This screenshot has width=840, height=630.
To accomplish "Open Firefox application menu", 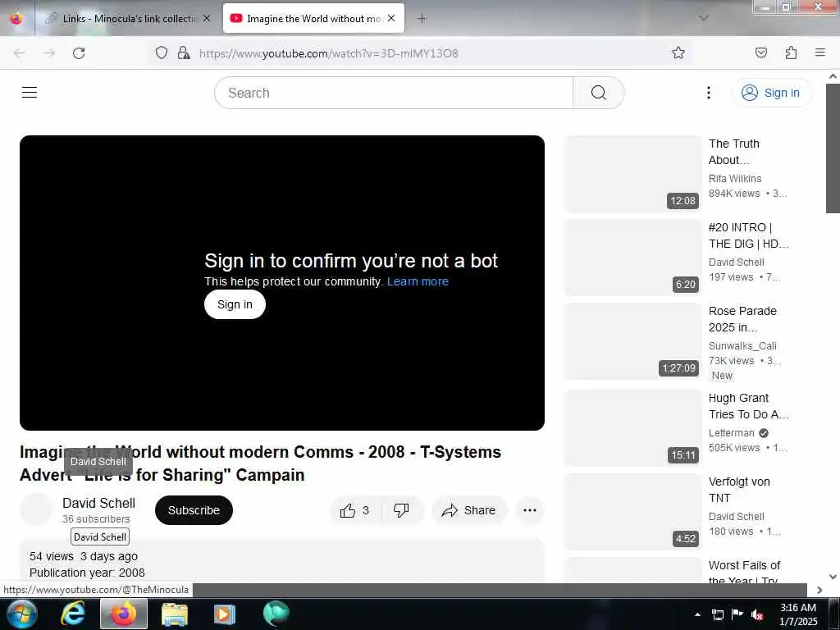I will pyautogui.click(x=819, y=52).
